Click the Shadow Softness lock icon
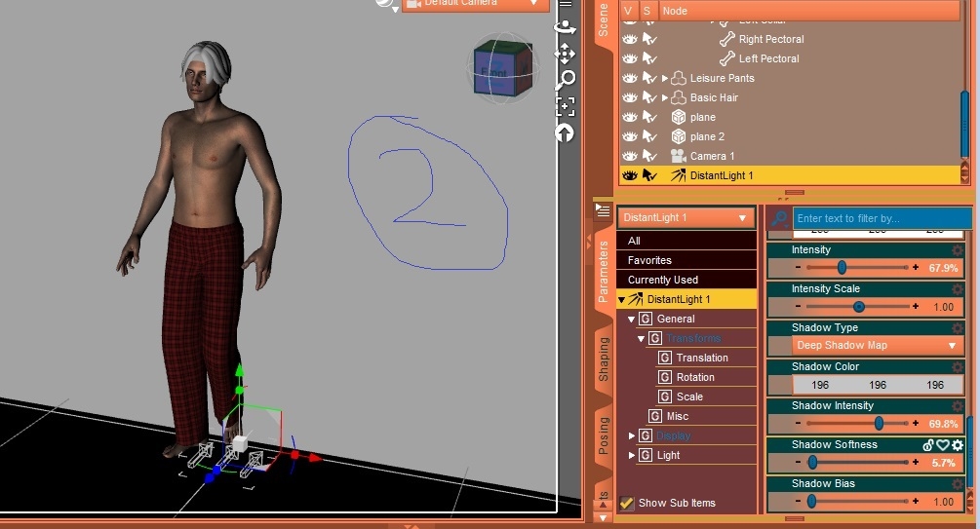Viewport: 980px width, 529px height. 928,444
